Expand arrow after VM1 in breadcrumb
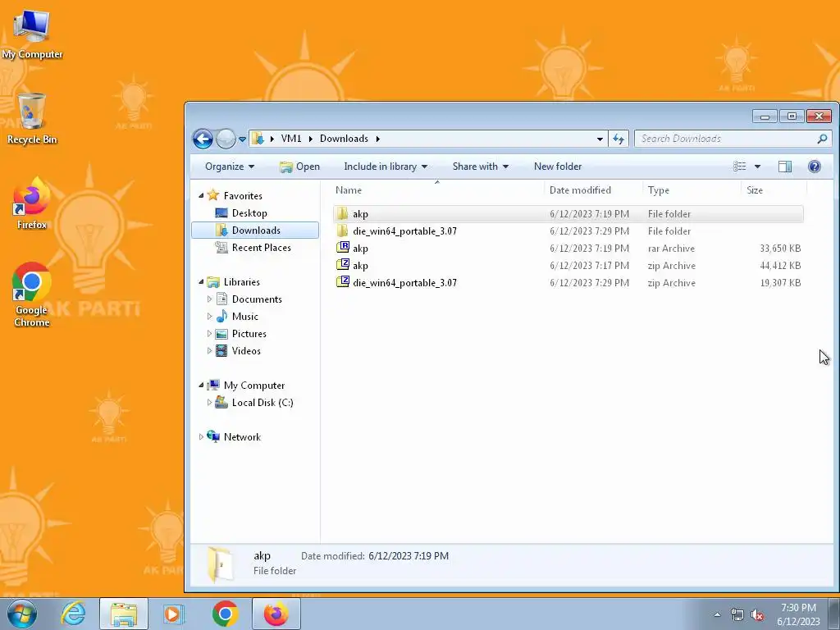840x630 pixels. tap(310, 139)
